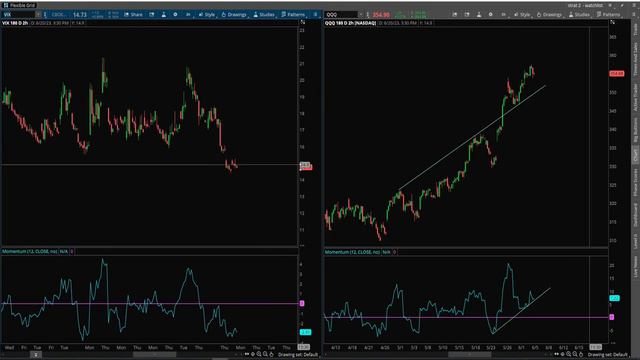
Task: Open the Times And Sales sidebar tab
Action: [x=636, y=59]
